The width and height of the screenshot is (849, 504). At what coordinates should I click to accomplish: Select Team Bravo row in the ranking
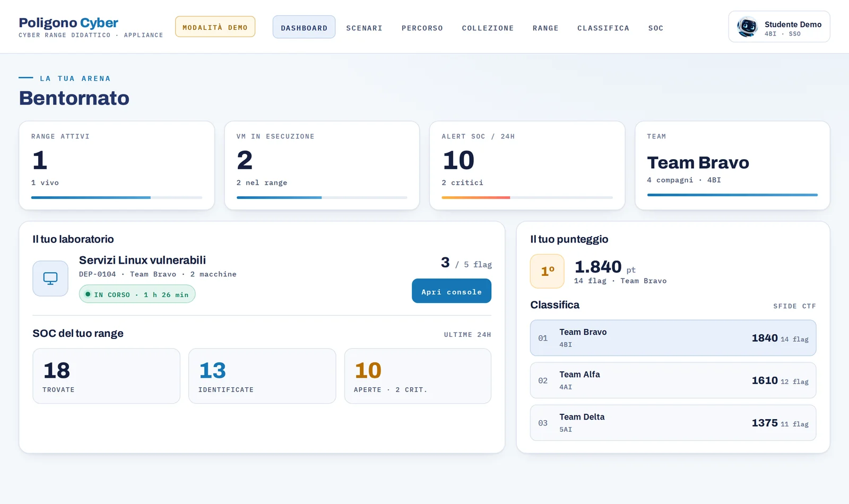pos(673,338)
